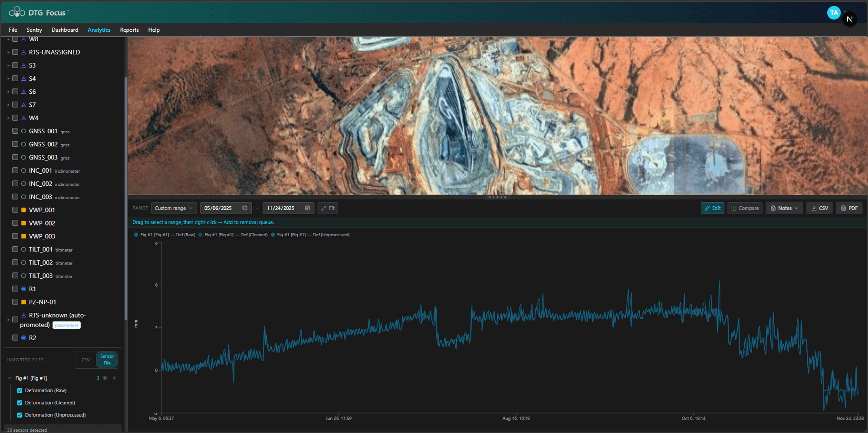Click the orange square icon beside VWP_003
This screenshot has width=868, height=433.
pyautogui.click(x=23, y=236)
